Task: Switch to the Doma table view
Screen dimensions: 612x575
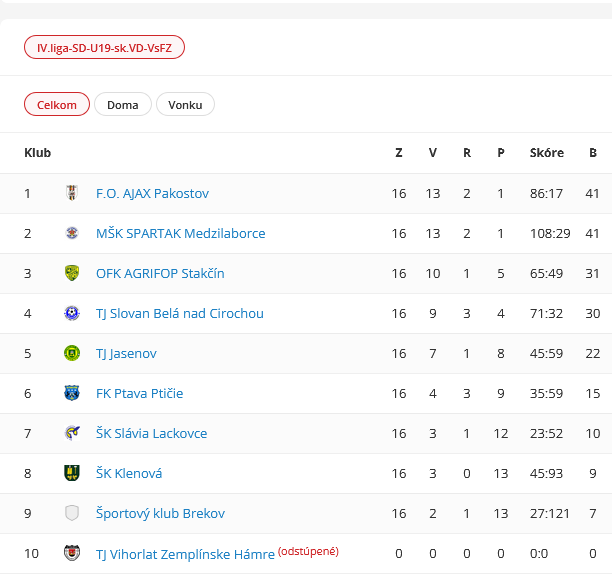Action: coord(123,105)
